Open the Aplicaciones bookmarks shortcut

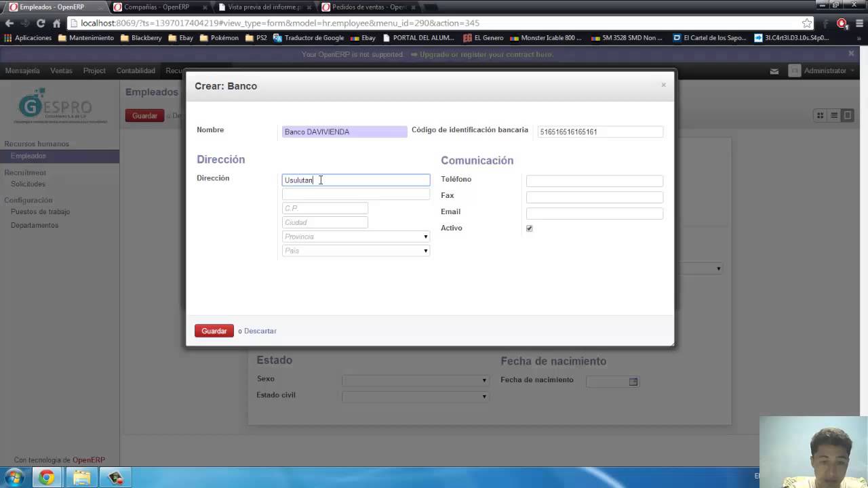click(x=28, y=38)
